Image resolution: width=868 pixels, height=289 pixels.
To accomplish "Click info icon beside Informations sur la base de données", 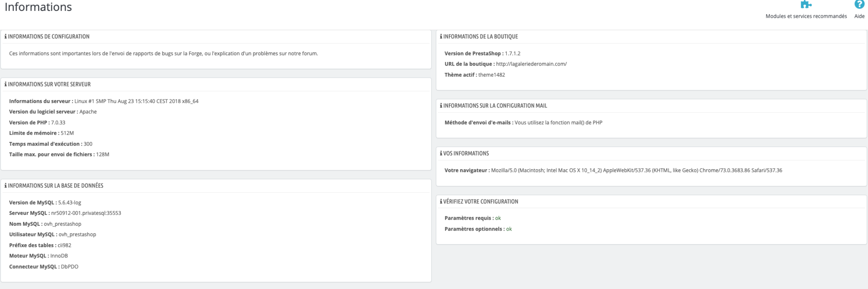I will coord(5,186).
